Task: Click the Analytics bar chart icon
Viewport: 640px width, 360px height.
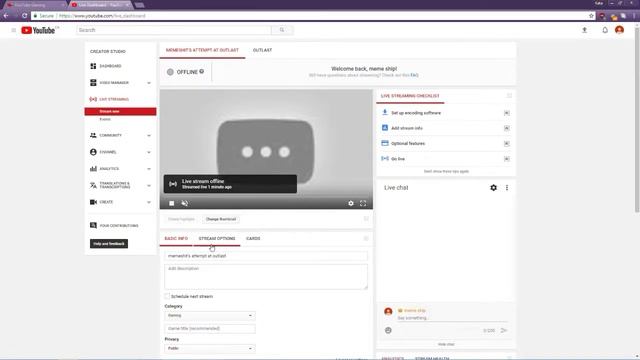Action: click(x=93, y=169)
